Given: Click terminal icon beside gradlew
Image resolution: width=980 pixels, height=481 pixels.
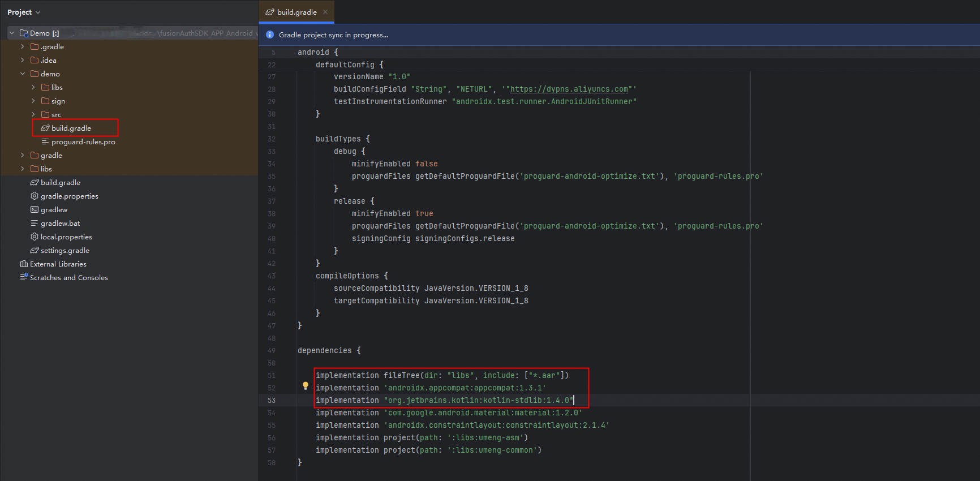Looking at the screenshot, I should (35, 209).
